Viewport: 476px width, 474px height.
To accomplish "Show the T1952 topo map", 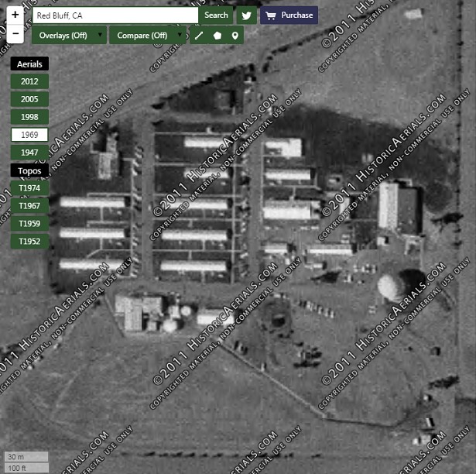I will (29, 242).
